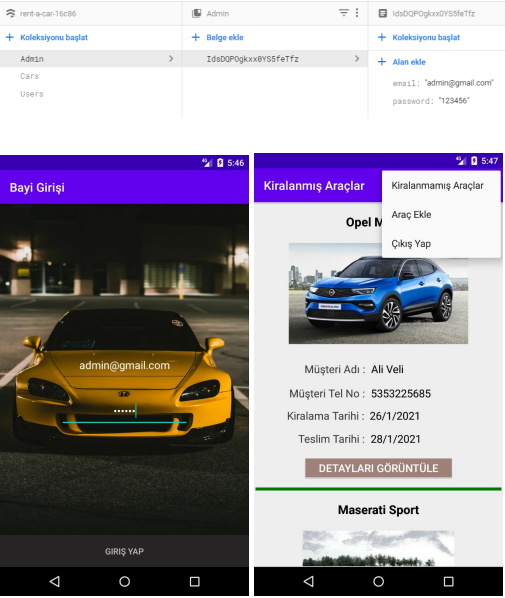The image size is (505, 598).
Task: Click the document icon beside IdsDQPOgkxx0YS5feTfz
Action: click(382, 13)
